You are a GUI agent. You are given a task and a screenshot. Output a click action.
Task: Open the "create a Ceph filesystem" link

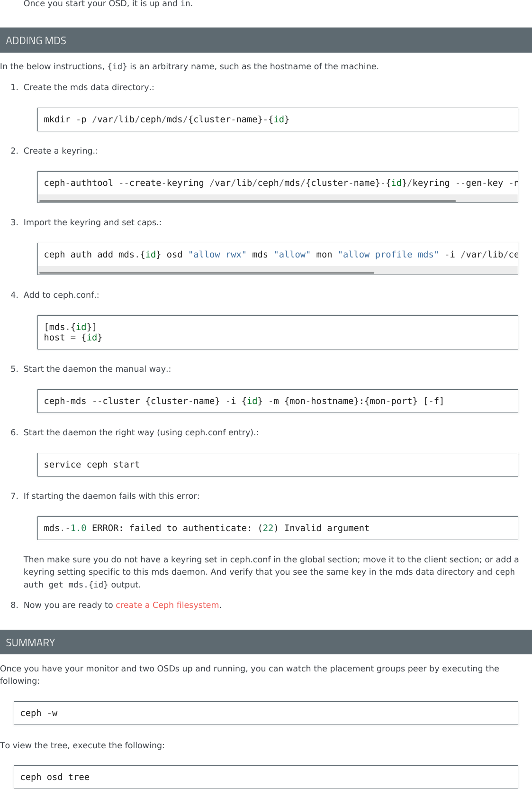167,605
